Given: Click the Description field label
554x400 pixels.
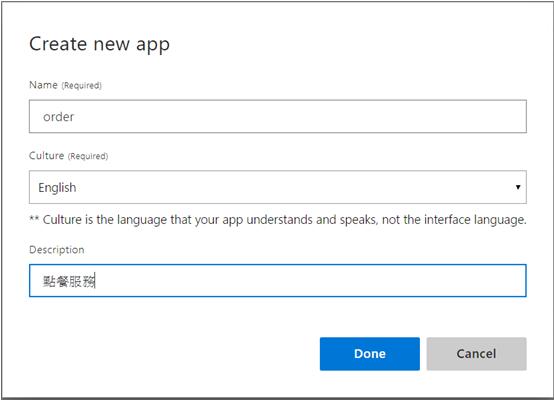Looking at the screenshot, I should click(x=57, y=249).
